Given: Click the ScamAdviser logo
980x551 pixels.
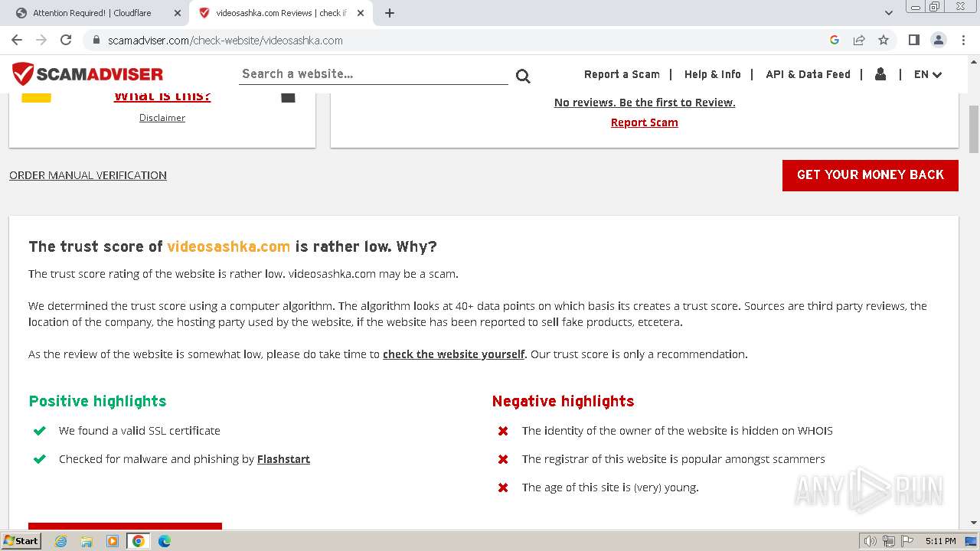Looking at the screenshot, I should pyautogui.click(x=87, y=74).
